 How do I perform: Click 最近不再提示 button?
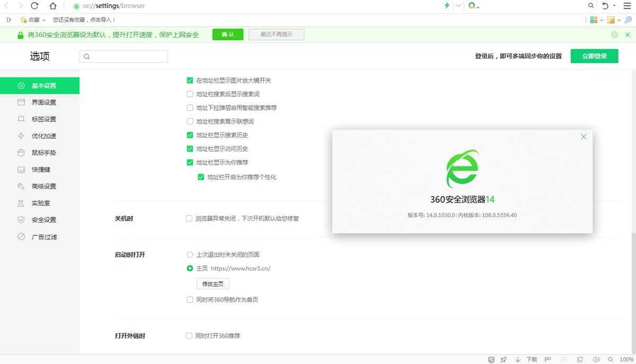tap(276, 34)
